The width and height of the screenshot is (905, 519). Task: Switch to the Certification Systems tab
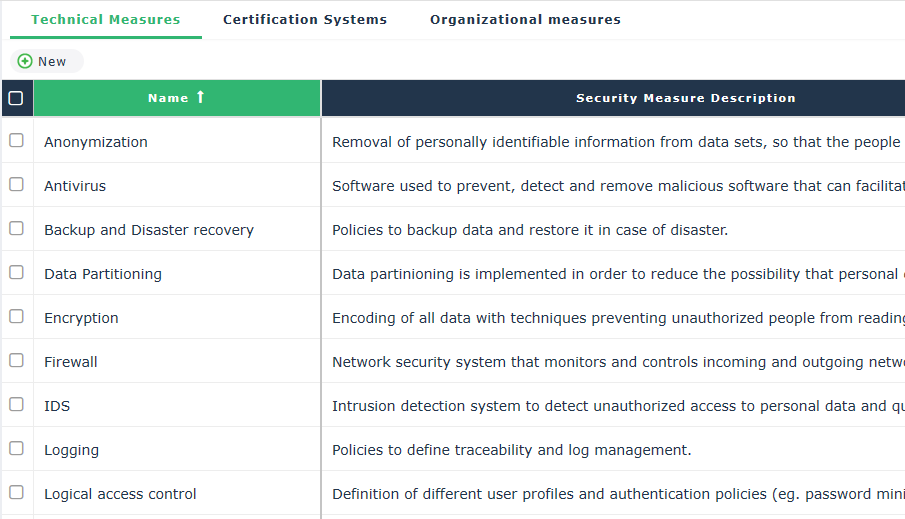(305, 20)
